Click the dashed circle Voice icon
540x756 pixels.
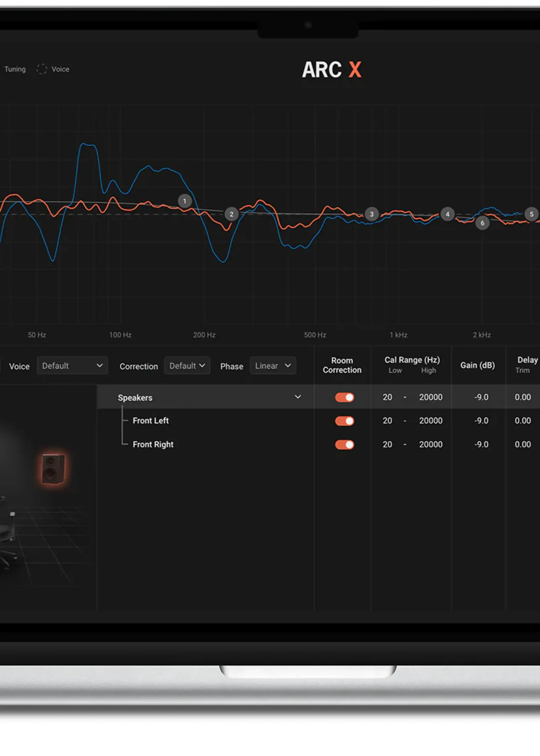coord(42,69)
